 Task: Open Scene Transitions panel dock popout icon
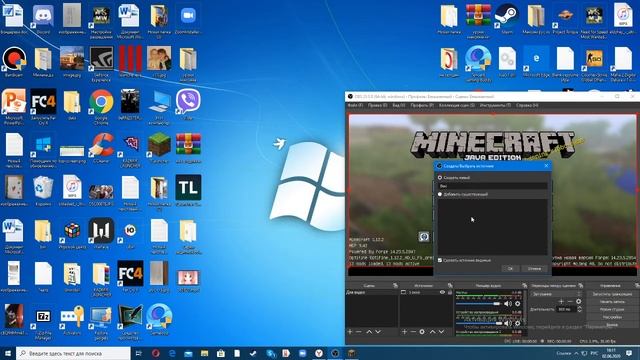[580, 285]
